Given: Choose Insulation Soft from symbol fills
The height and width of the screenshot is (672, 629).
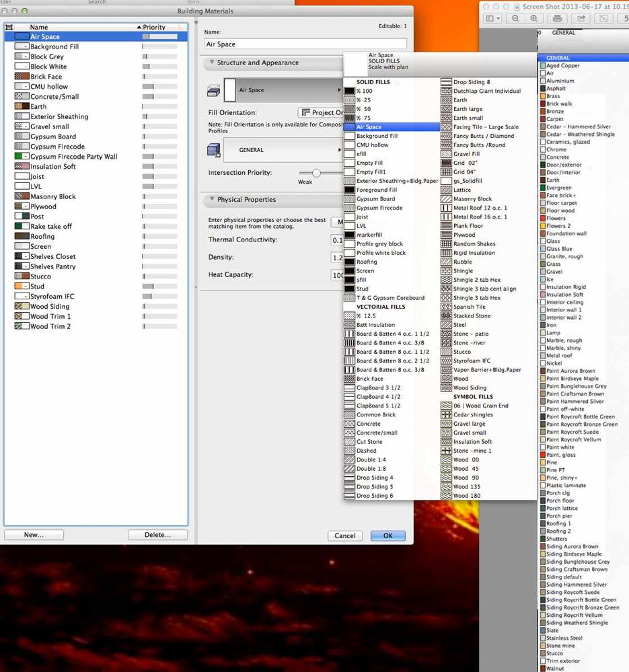Looking at the screenshot, I should [488, 442].
